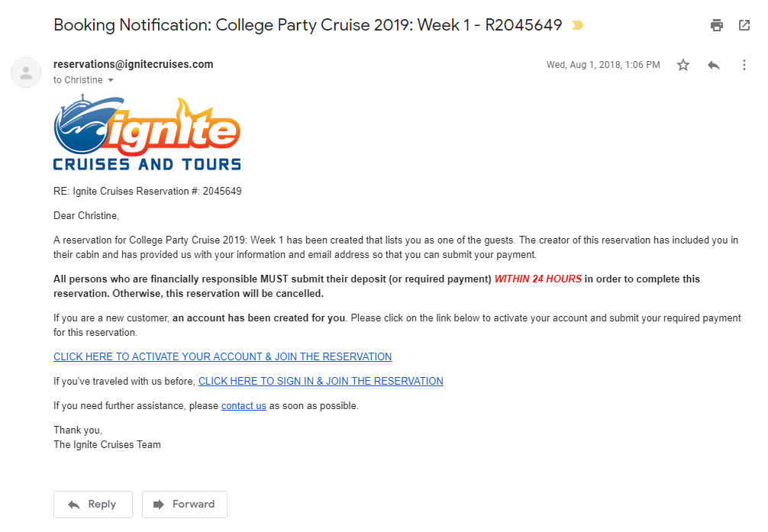Click the sender address reservations@ignitecruises.com

click(x=134, y=64)
